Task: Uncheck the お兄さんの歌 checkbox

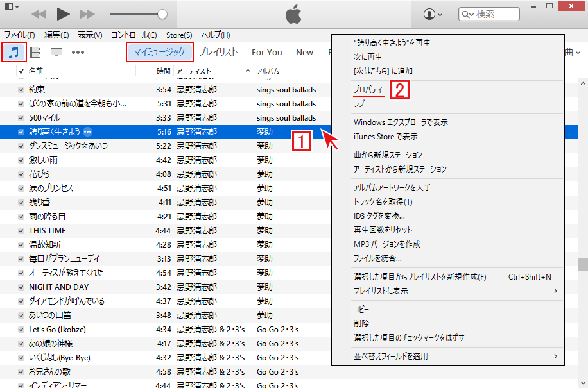Action: coord(21,372)
